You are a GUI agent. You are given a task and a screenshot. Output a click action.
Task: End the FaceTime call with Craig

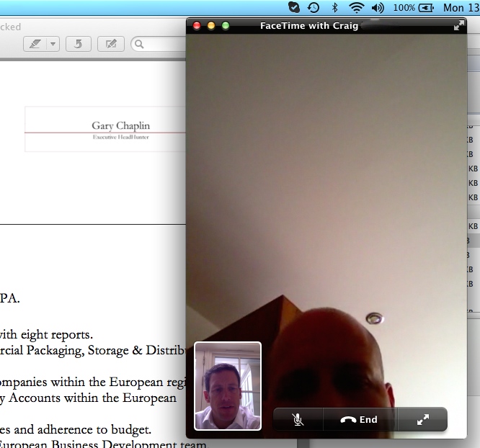[360, 420]
